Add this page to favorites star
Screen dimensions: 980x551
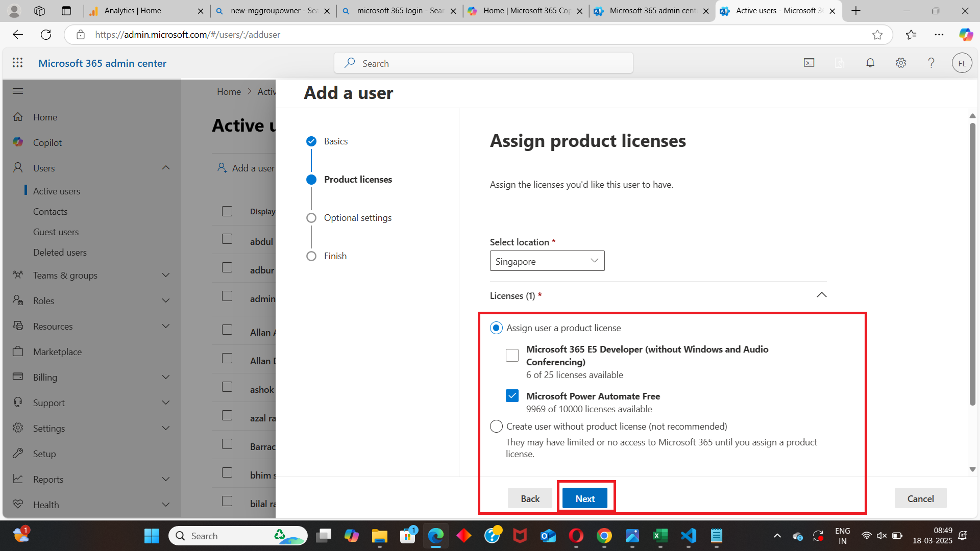[x=877, y=35]
